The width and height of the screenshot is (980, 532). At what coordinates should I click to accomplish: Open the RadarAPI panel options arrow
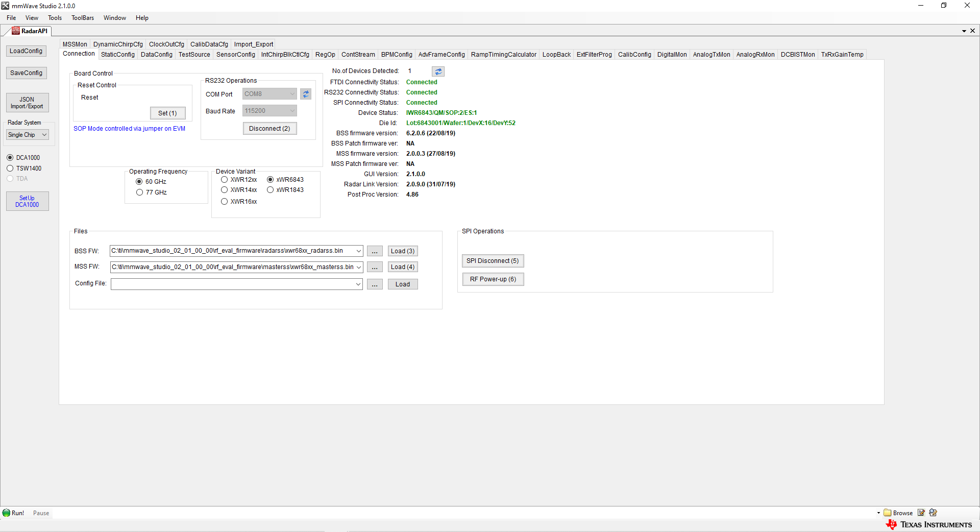[x=964, y=31]
